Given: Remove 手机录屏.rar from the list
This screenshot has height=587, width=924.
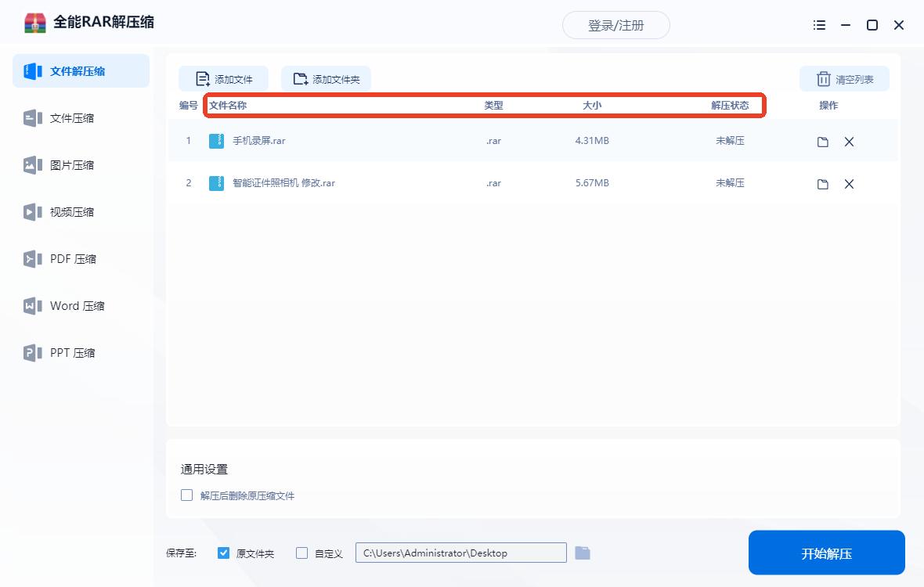Looking at the screenshot, I should [849, 142].
